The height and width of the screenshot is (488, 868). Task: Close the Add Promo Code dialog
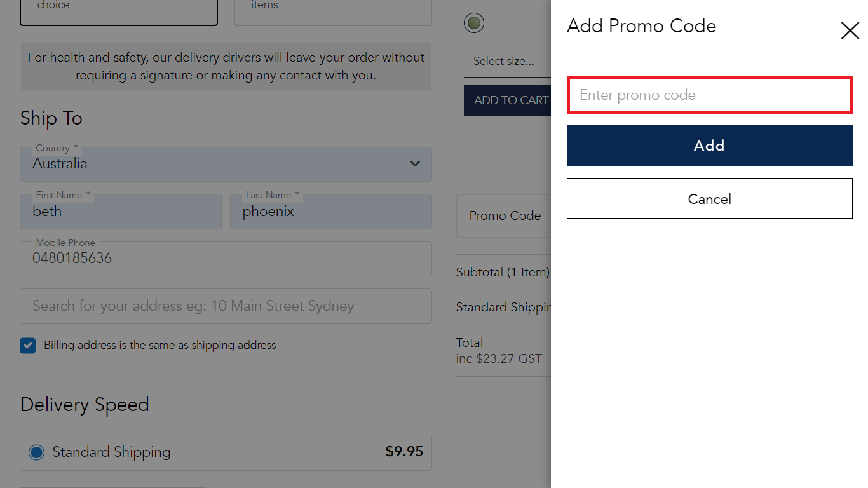[850, 30]
